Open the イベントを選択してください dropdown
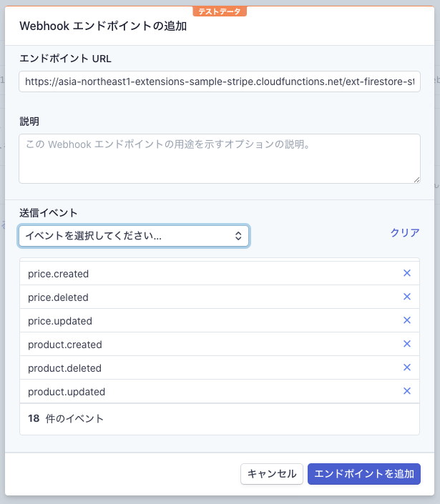Screen dimensions: 440x504 (134, 236)
